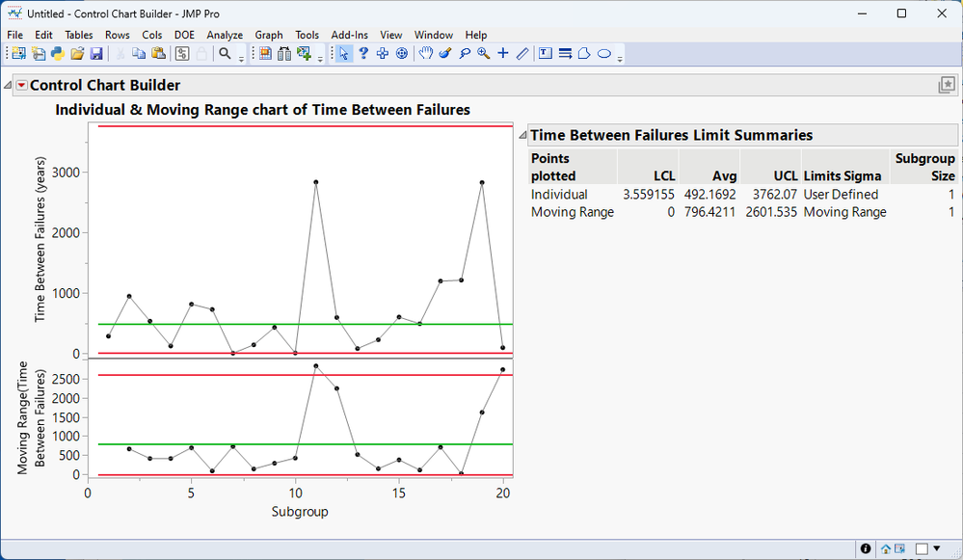Collapse the Control Chart Builder outline triangle
Image resolution: width=963 pixels, height=560 pixels.
click(x=8, y=86)
